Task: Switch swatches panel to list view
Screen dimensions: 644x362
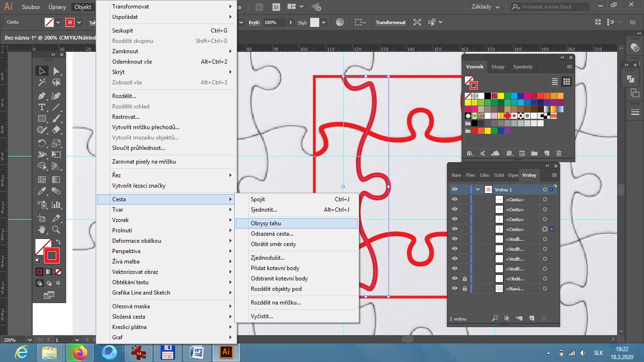Action: pos(555,82)
